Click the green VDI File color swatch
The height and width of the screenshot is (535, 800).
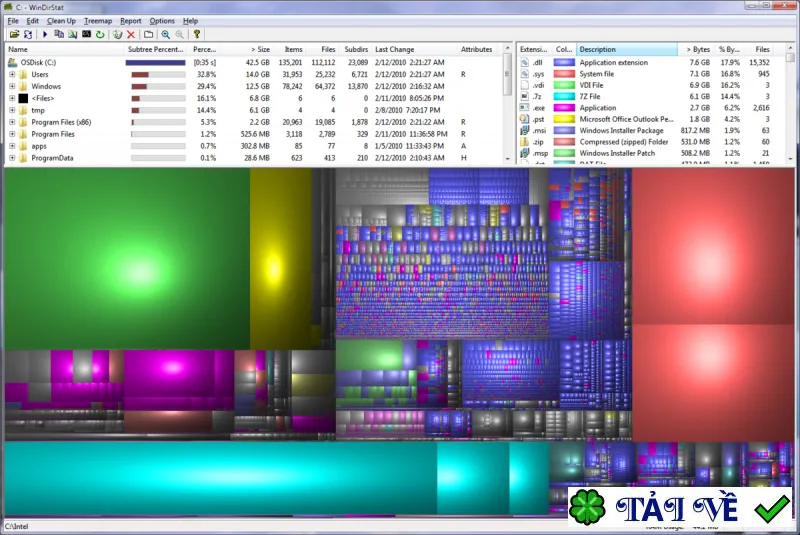(x=564, y=85)
